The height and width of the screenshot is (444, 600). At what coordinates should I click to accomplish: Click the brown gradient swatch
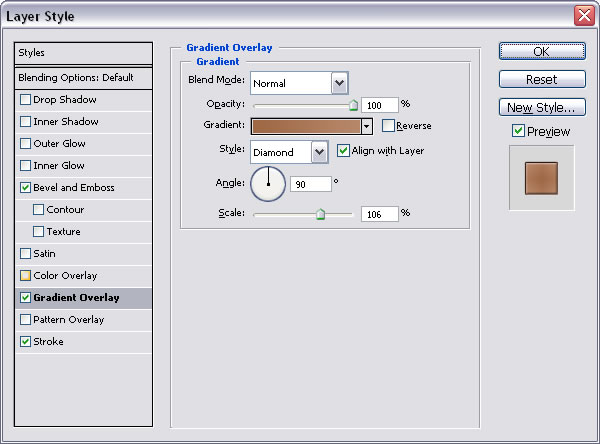pos(306,126)
